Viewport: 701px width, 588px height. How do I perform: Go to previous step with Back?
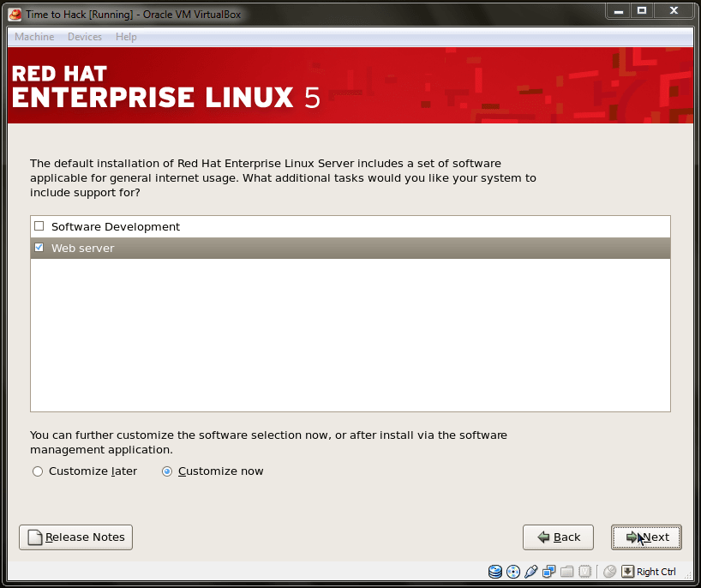(558, 537)
